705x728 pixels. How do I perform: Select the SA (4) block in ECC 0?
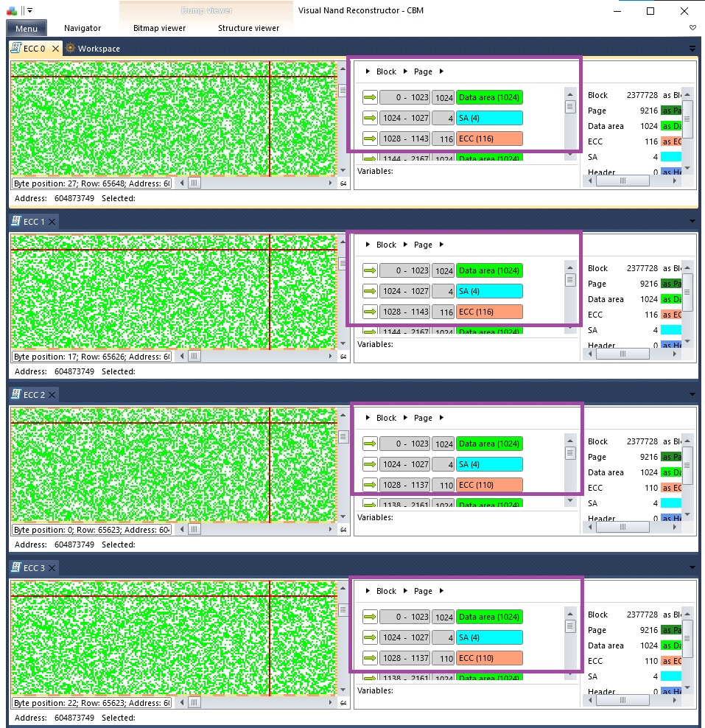click(489, 118)
